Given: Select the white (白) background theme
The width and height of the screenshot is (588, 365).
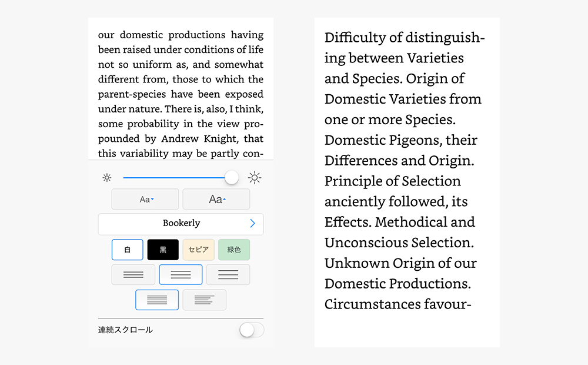Looking at the screenshot, I should (128, 250).
